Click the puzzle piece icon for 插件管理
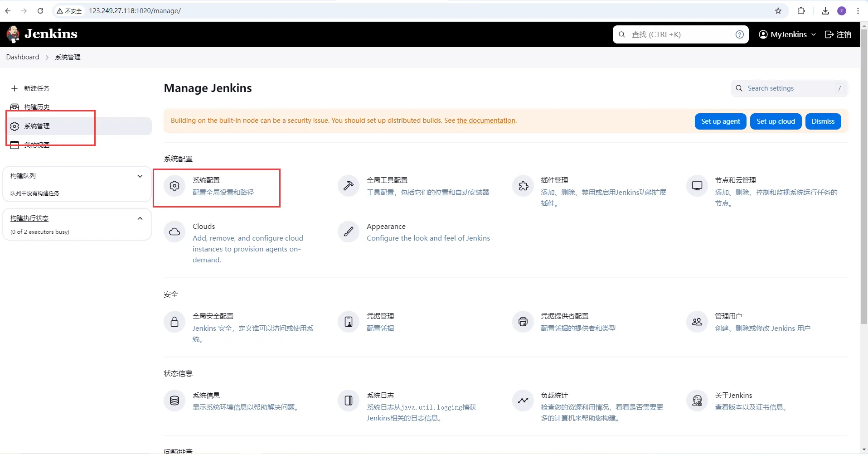 [523, 186]
